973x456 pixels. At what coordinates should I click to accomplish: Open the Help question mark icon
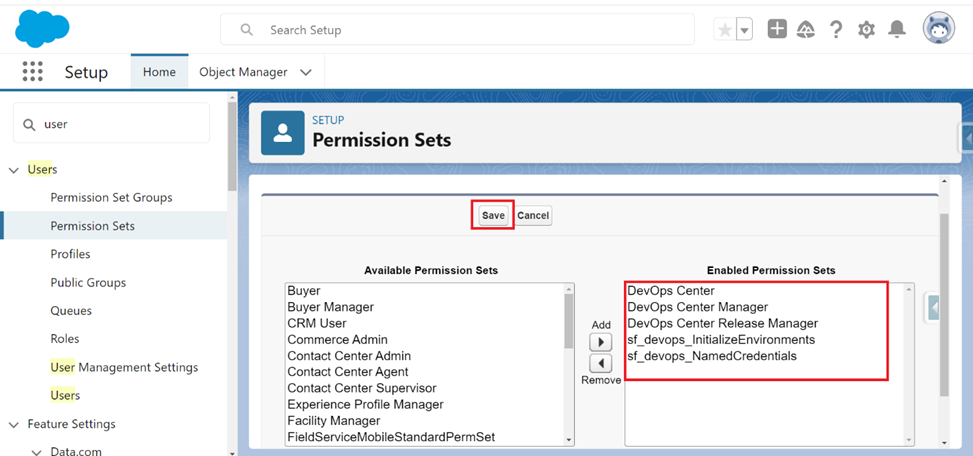(x=836, y=29)
